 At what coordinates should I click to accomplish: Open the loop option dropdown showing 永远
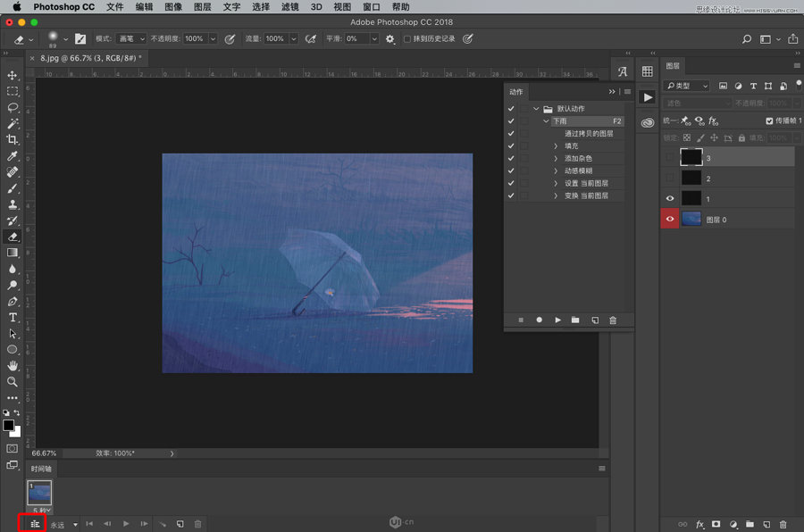coord(63,525)
